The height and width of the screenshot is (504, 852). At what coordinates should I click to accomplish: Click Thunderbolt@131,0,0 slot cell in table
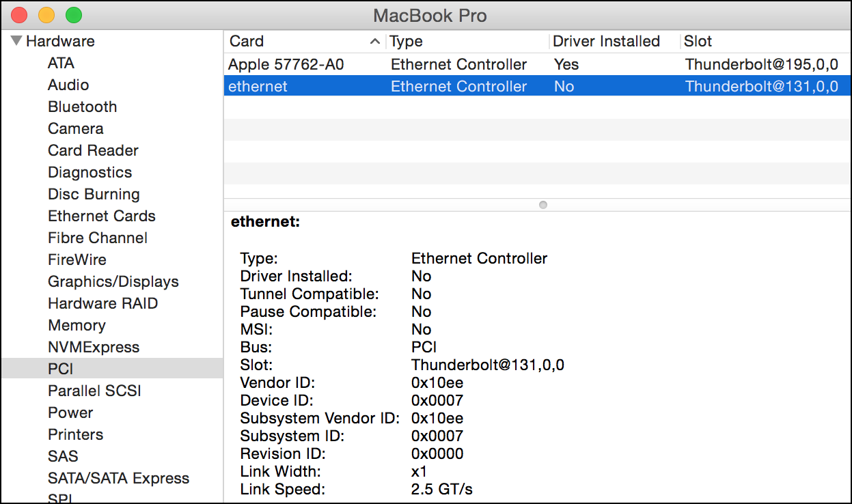pyautogui.click(x=761, y=86)
